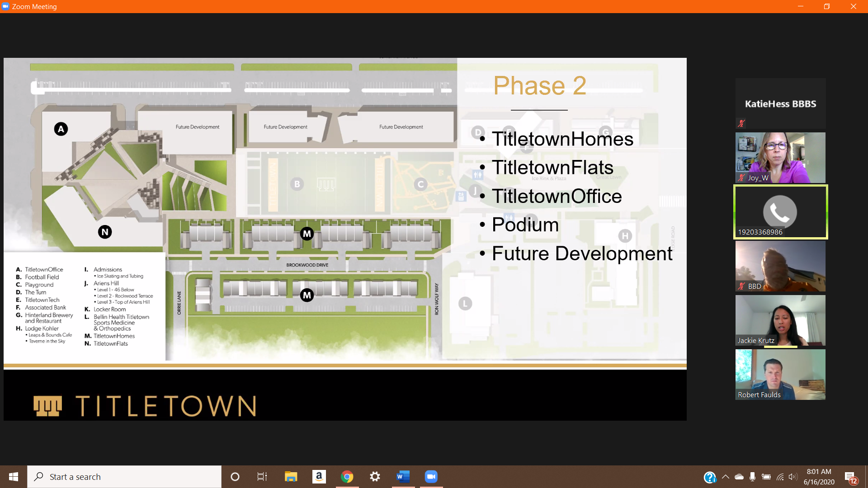Click map marker H for Lodge Kohler
This screenshot has width=868, height=488.
[625, 236]
